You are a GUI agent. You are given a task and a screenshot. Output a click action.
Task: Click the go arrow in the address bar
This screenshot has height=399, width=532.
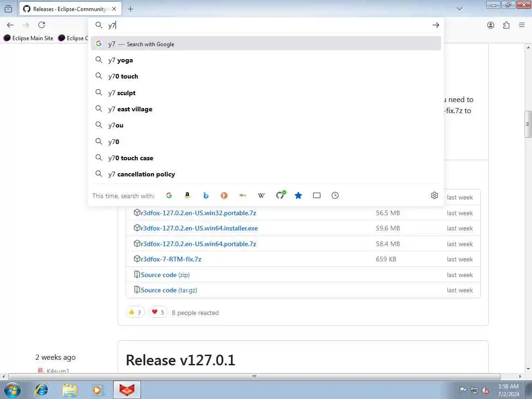435,25
